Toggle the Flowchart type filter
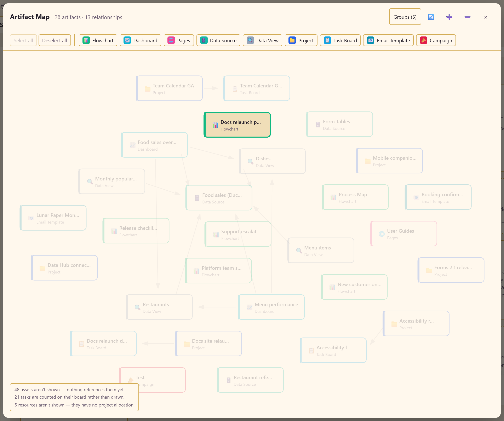The image size is (504, 421). click(98, 40)
